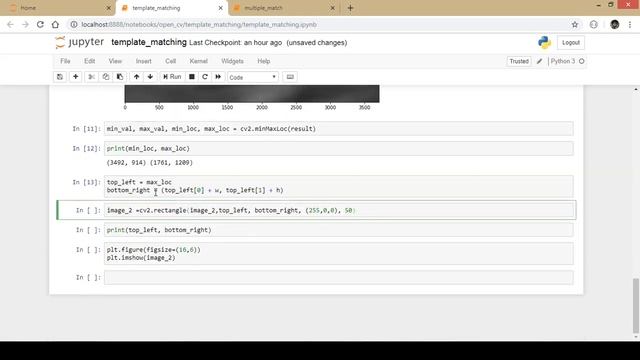Click the localhost address bar

[318, 24]
